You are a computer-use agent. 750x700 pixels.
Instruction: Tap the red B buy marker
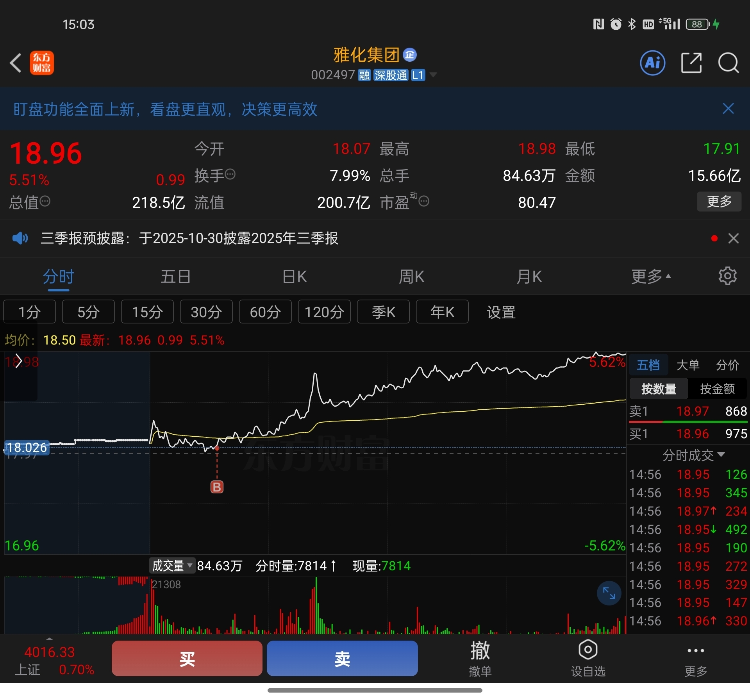click(217, 487)
